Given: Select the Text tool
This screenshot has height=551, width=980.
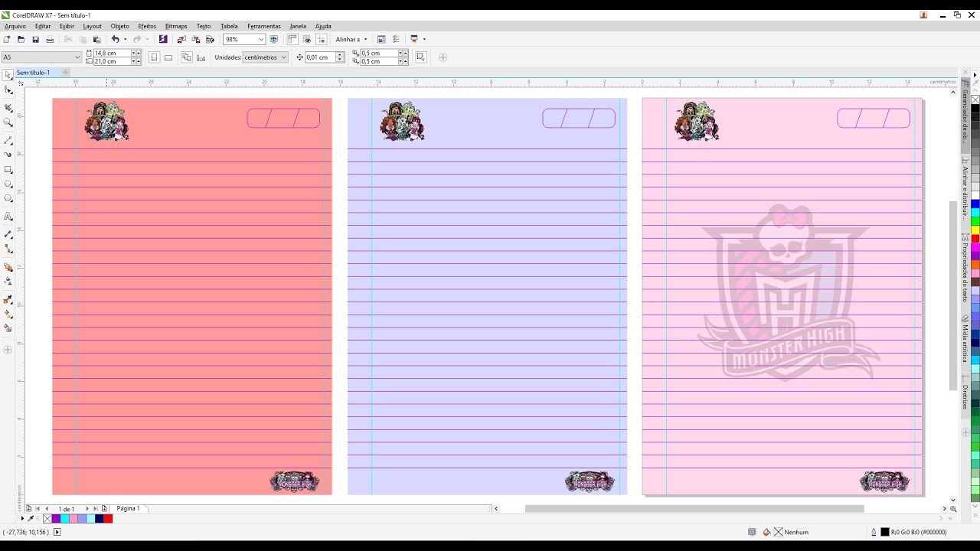Looking at the screenshot, I should tap(8, 217).
